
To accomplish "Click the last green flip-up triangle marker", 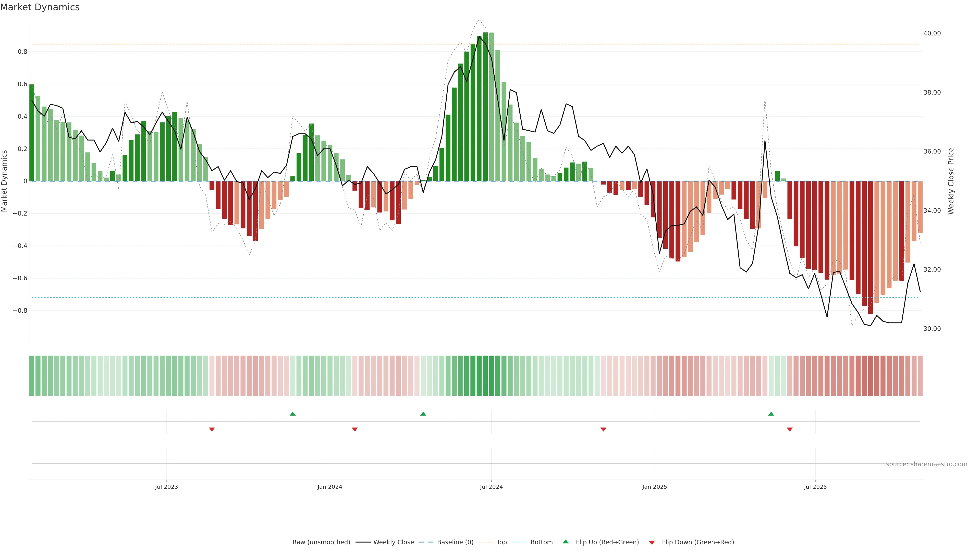I will click(x=771, y=414).
